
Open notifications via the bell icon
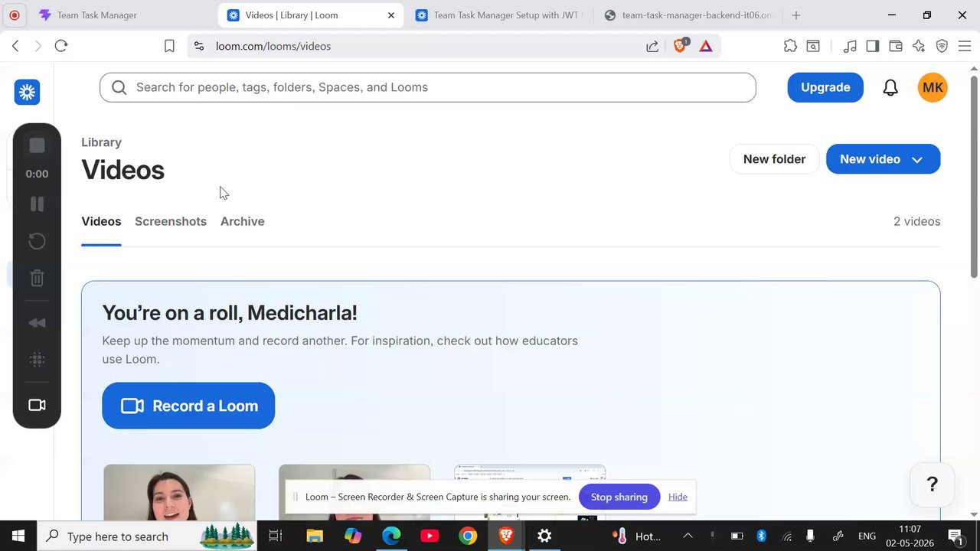coord(890,87)
